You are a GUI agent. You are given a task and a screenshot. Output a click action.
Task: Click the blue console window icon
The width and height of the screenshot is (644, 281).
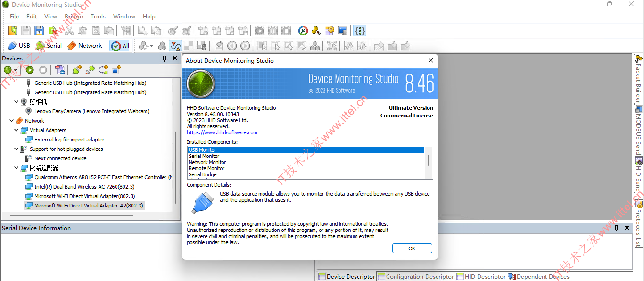[x=343, y=31]
